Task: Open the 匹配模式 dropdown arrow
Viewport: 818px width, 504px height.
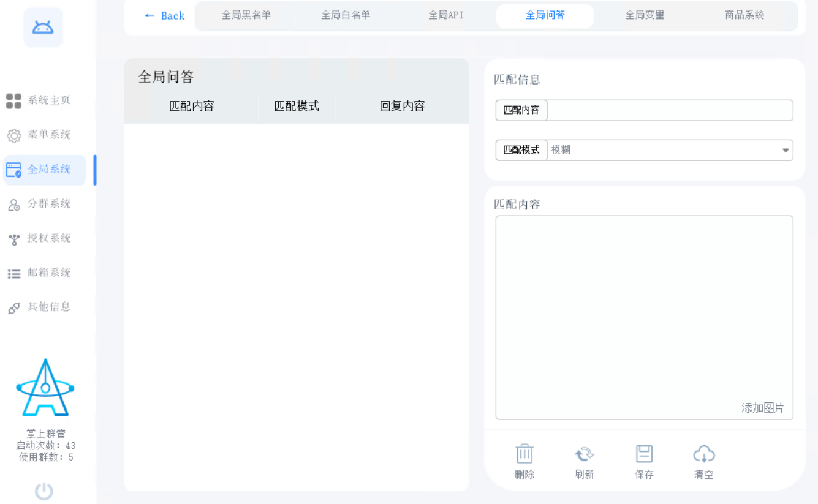Action: 786,151
